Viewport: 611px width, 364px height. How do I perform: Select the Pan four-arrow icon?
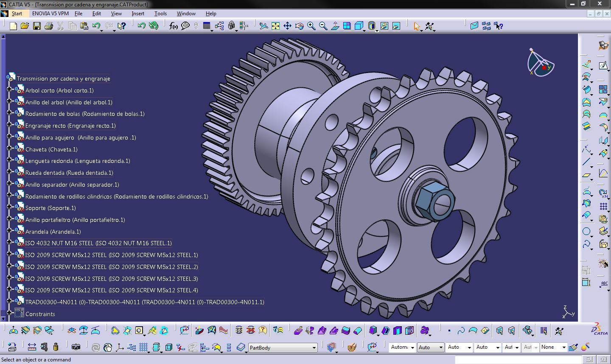click(x=287, y=26)
